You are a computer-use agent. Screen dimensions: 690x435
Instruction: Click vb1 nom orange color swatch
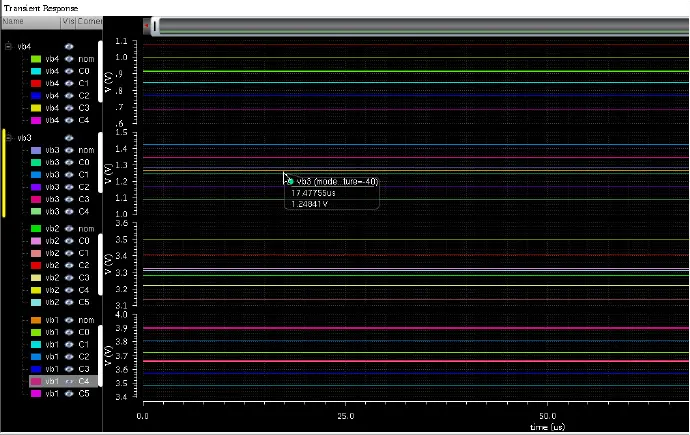[36, 320]
